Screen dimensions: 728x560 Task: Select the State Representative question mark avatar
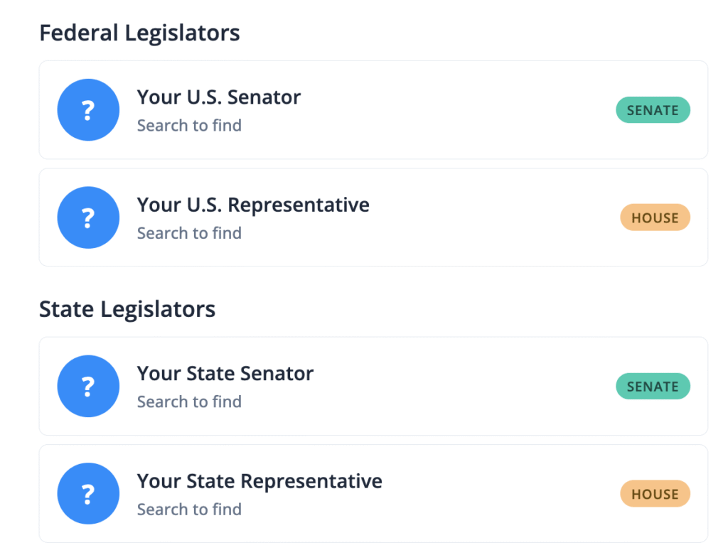point(87,494)
